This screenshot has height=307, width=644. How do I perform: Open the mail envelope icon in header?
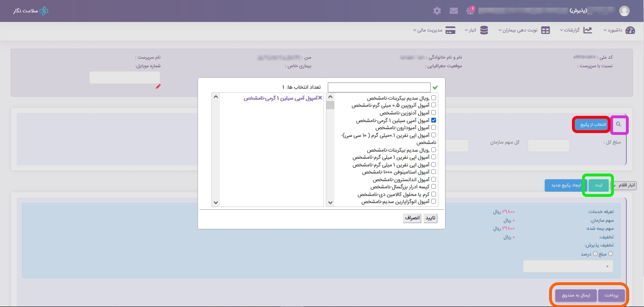coord(454,10)
